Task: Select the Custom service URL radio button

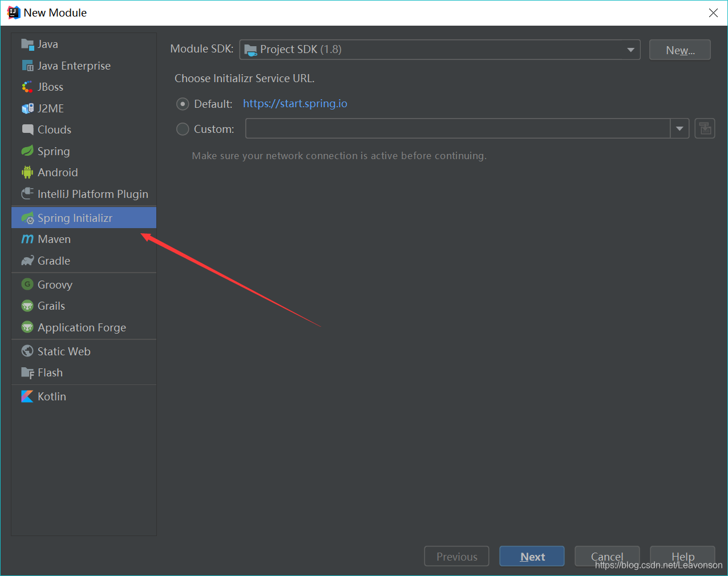Action: pos(183,129)
